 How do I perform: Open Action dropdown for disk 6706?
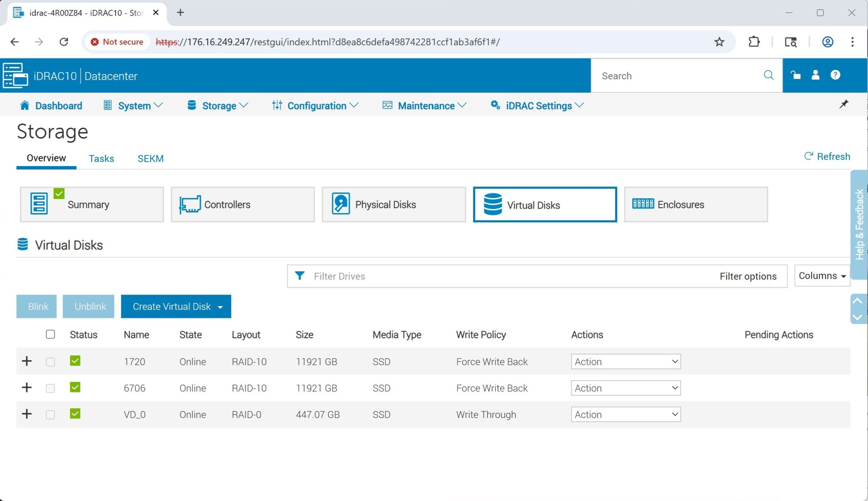(x=626, y=388)
